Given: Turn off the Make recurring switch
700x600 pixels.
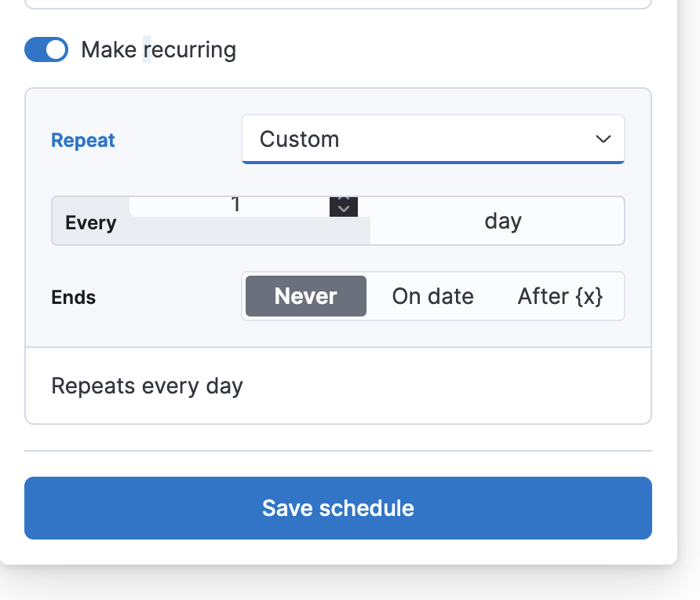Looking at the screenshot, I should 46,50.
